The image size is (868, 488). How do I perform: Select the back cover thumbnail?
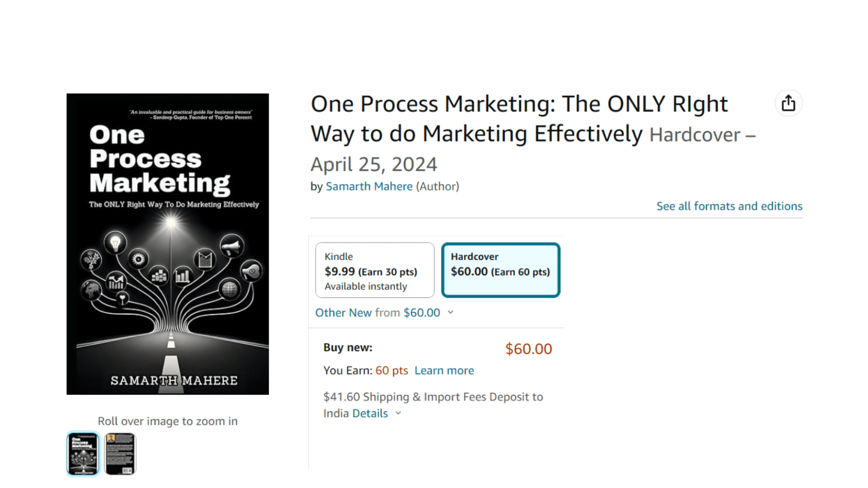pyautogui.click(x=120, y=454)
